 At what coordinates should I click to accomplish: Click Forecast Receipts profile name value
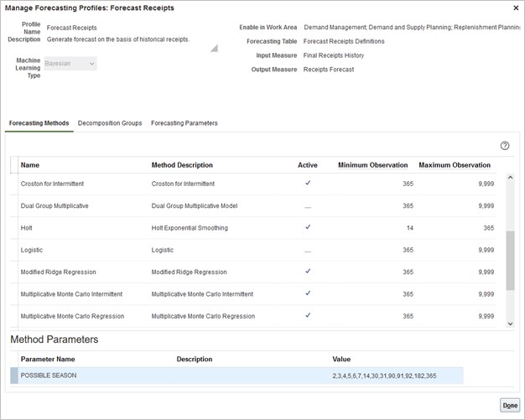click(71, 28)
